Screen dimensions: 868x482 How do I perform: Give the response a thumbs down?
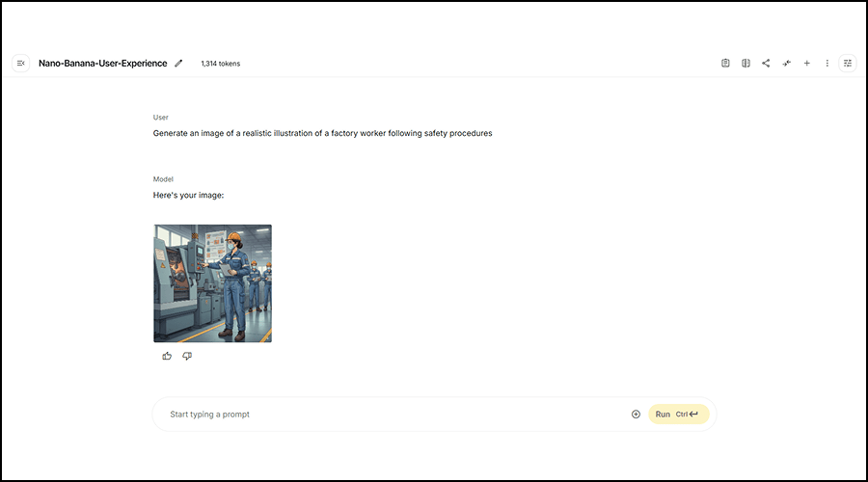pyautogui.click(x=187, y=356)
